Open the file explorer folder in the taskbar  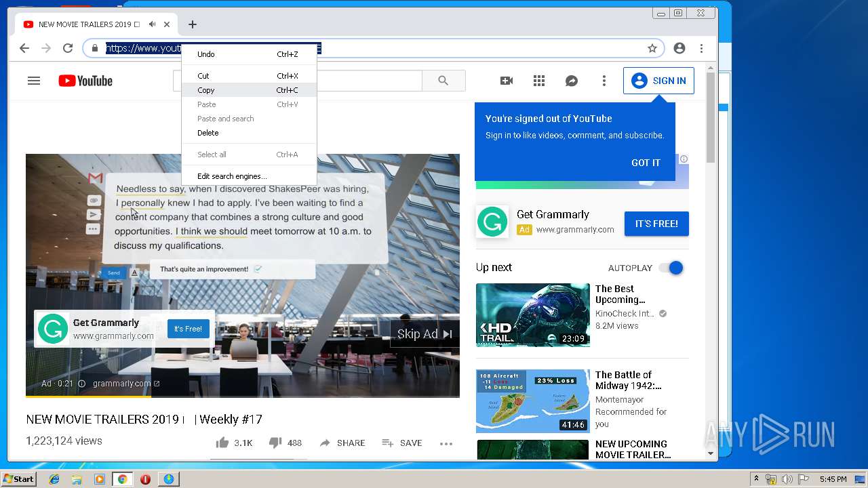coord(77,479)
